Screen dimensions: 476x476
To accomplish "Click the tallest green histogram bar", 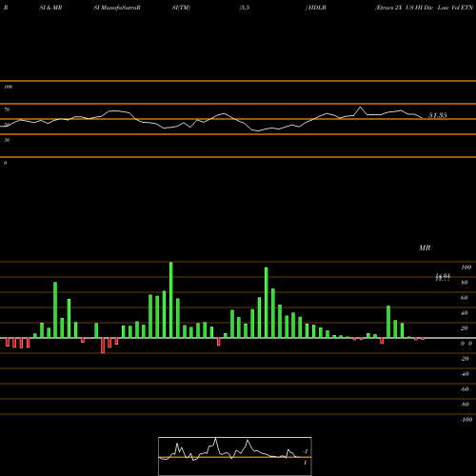I will pos(171,300).
